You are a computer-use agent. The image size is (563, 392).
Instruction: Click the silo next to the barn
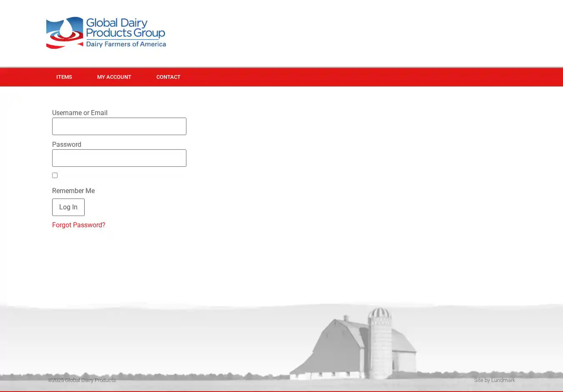[x=380, y=342]
